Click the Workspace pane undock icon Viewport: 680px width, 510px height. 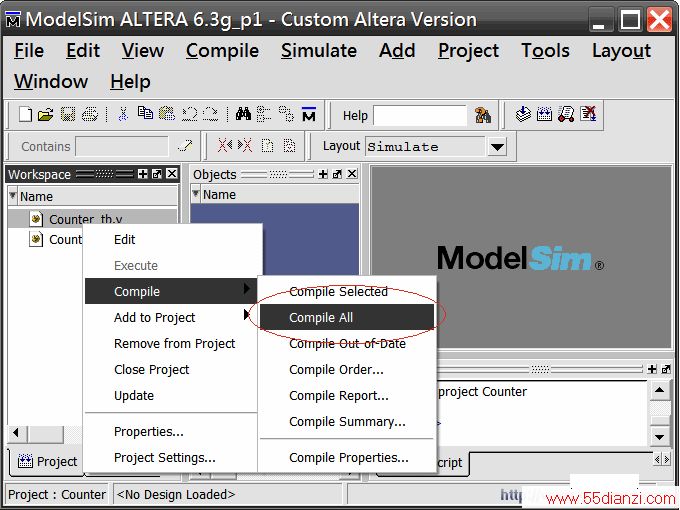pos(157,174)
